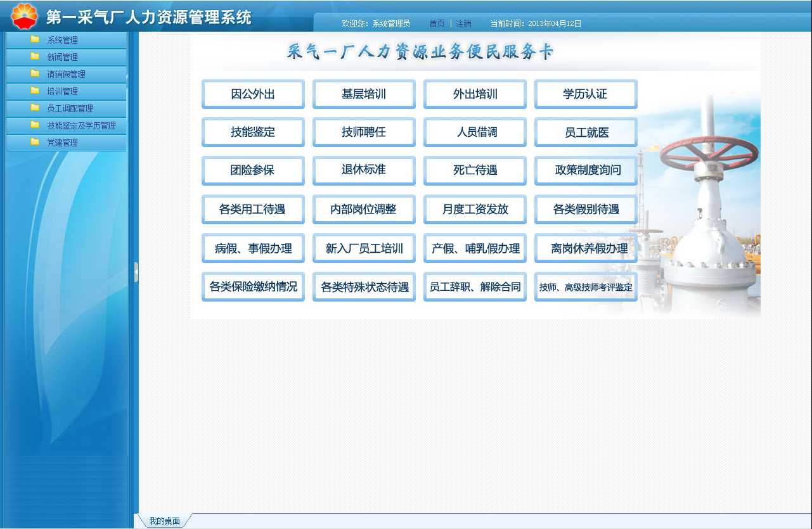
Task: Open the 系统管理 menu
Action: [66, 40]
